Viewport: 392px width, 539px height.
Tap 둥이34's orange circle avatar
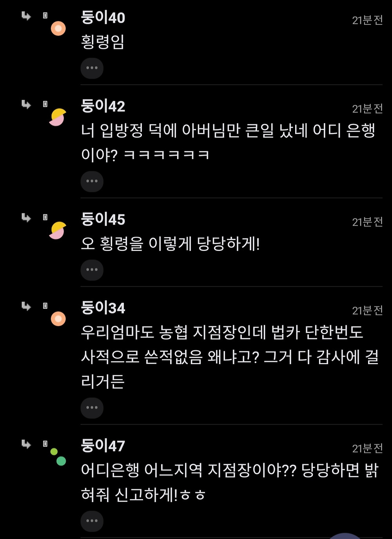(x=58, y=319)
